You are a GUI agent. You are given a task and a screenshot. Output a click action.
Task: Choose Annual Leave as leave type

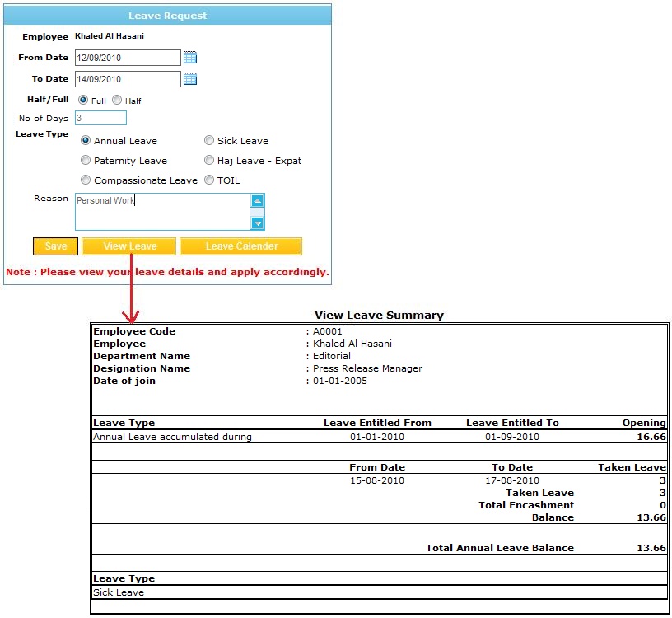[86, 140]
